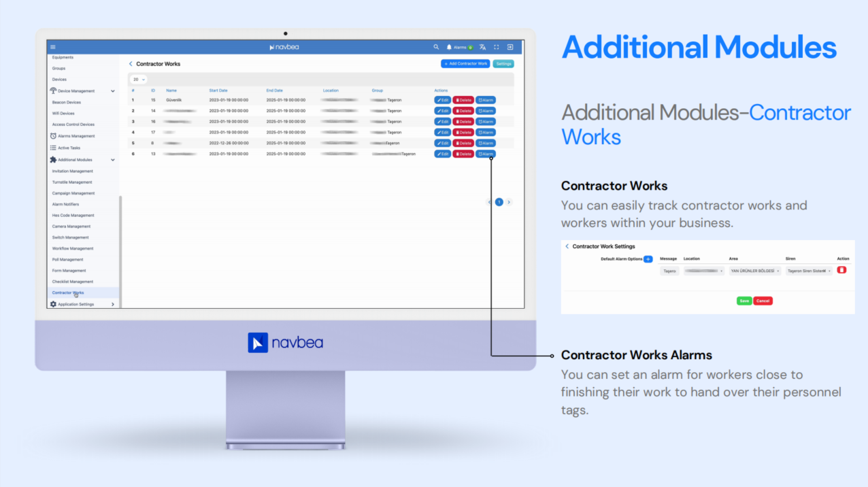Open the Siren dropdown in settings
The image size is (868, 487).
[809, 271]
